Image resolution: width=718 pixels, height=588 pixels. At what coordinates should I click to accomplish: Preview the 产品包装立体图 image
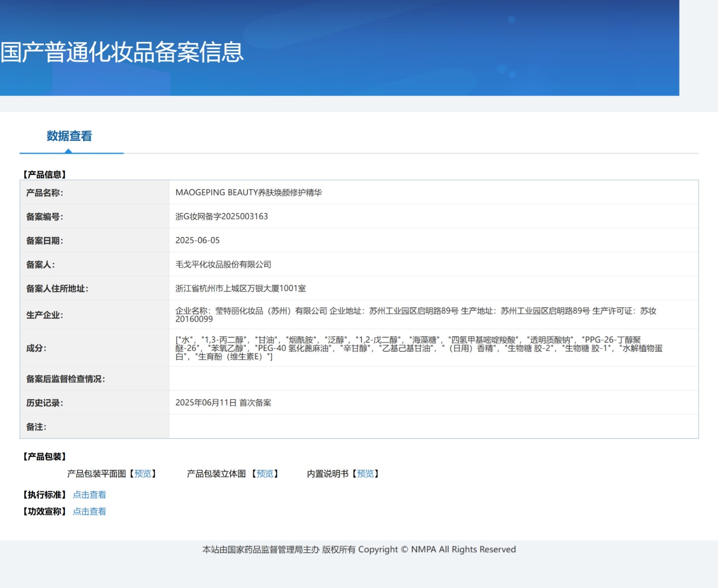265,474
